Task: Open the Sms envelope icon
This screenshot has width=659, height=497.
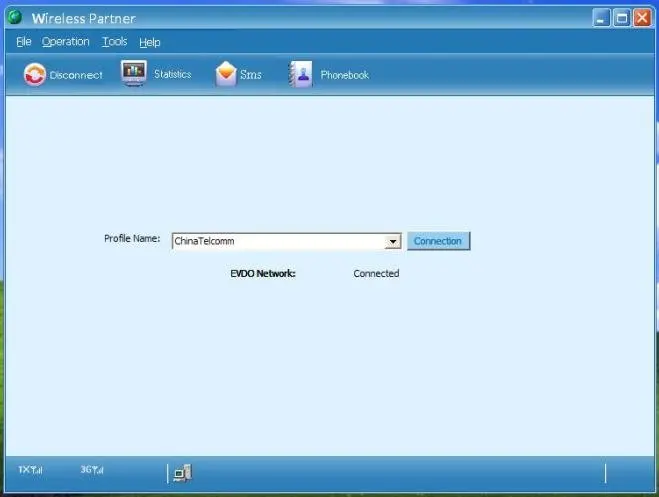Action: tap(226, 74)
